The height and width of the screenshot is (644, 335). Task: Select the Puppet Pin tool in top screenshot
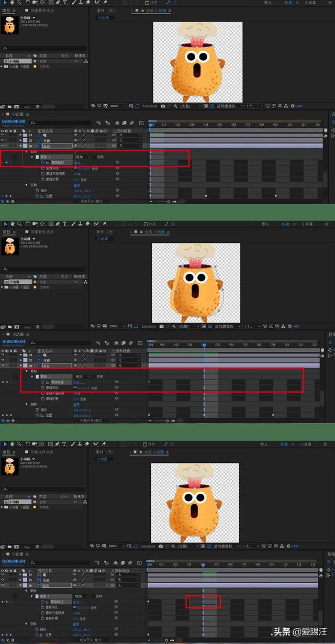point(105,3)
